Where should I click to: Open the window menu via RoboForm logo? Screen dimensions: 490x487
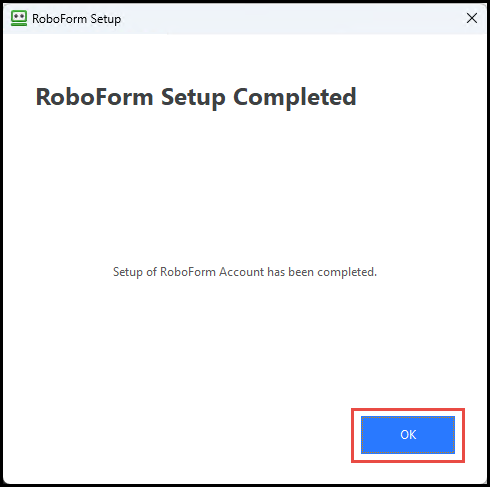point(19,18)
